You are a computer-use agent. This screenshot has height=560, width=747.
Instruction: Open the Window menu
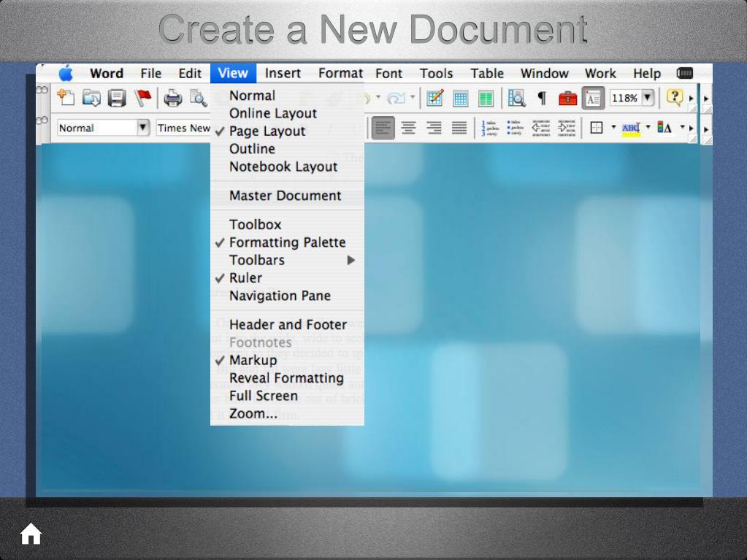click(545, 73)
